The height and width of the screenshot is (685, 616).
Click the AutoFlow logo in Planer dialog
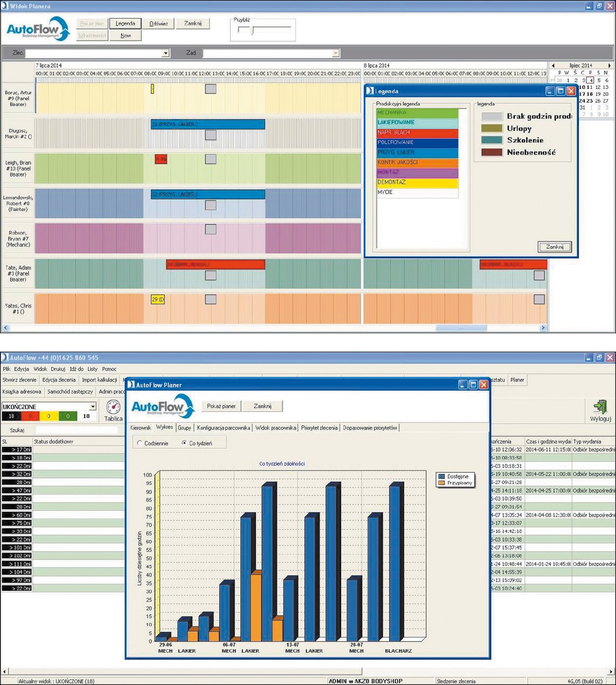click(163, 407)
